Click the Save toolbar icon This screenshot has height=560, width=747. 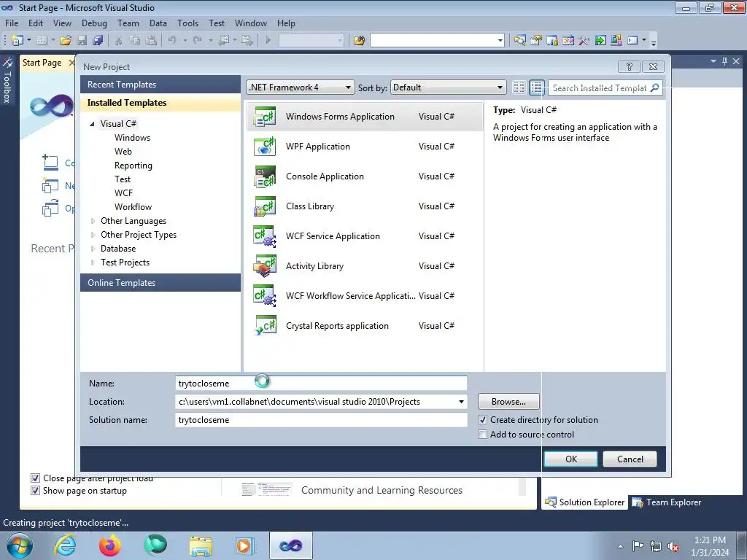coord(82,41)
